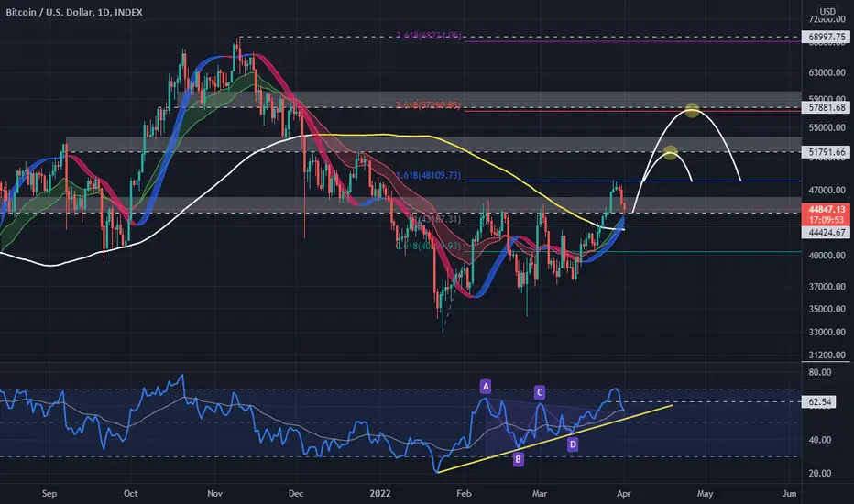Click the RSI value 62.54 label
The image size is (854, 504).
click(x=820, y=402)
